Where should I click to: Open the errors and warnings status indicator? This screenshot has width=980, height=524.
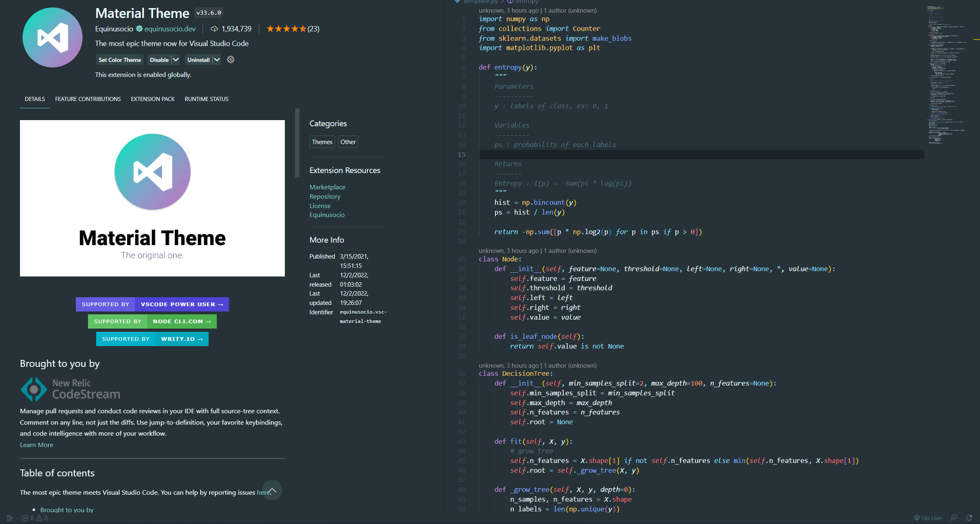coord(35,518)
